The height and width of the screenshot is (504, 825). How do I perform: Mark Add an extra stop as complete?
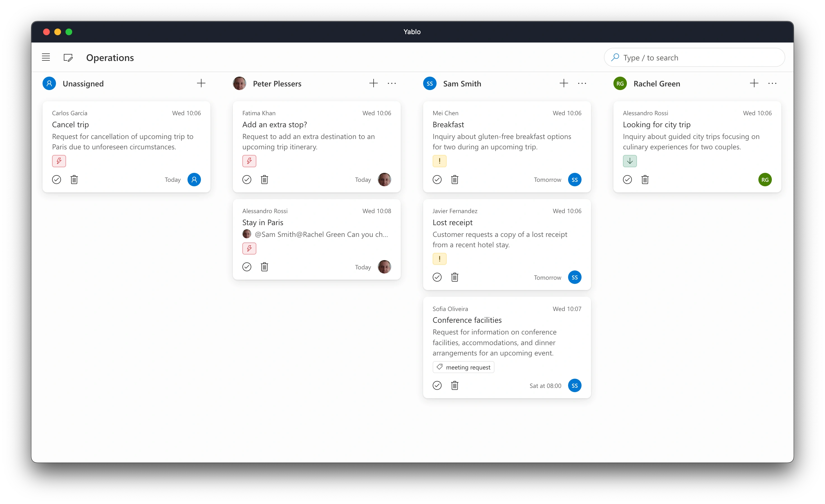247,180
